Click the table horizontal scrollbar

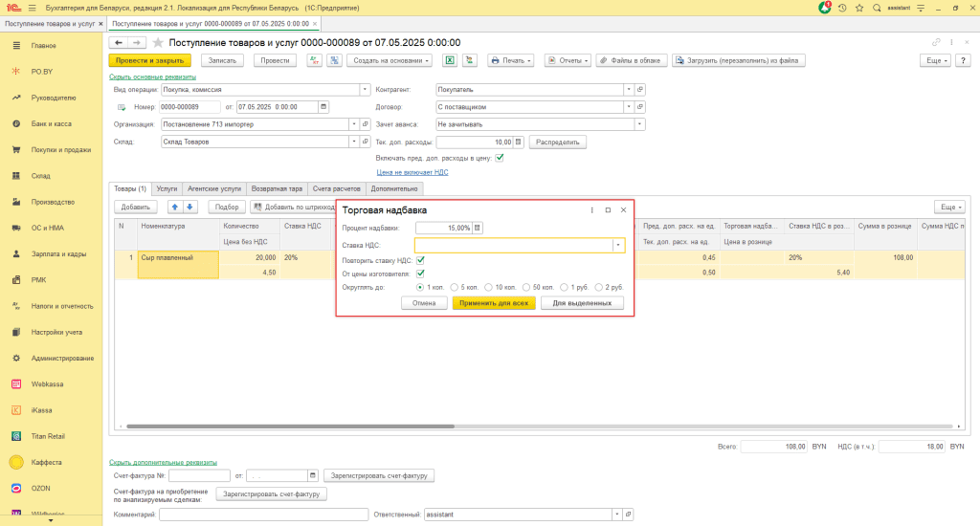coord(290,427)
